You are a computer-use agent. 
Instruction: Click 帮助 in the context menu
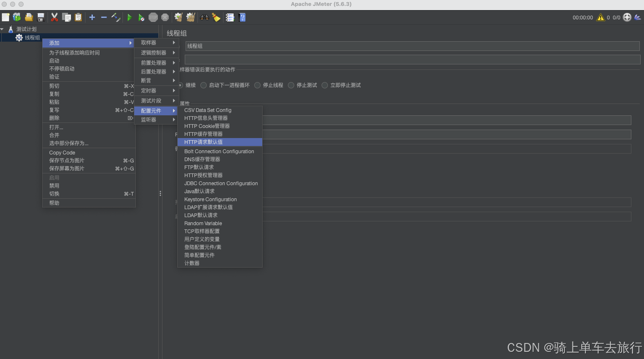(x=89, y=203)
